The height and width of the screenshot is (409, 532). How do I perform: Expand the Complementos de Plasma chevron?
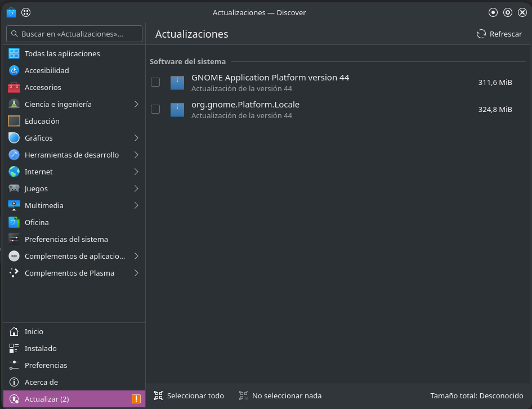click(x=136, y=273)
